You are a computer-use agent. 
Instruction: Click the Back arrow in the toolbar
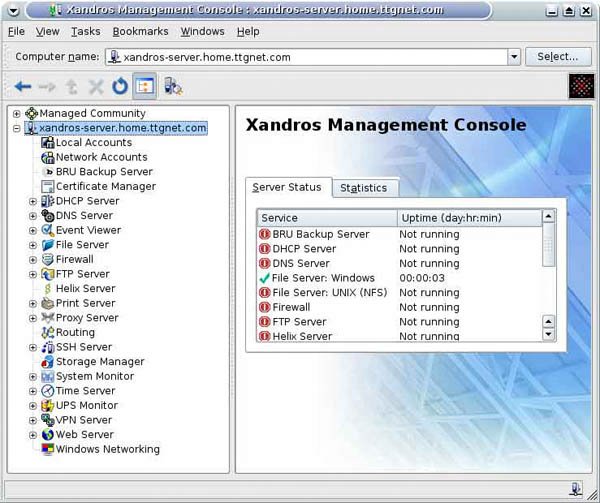click(x=22, y=87)
